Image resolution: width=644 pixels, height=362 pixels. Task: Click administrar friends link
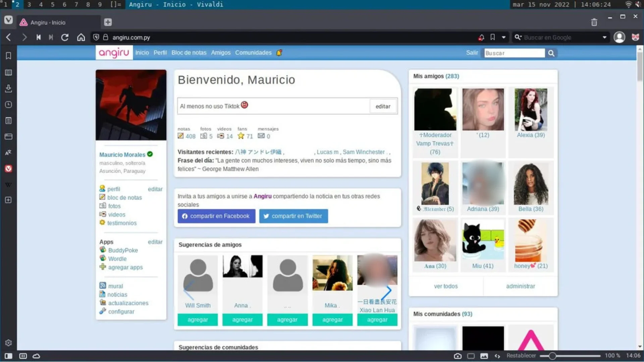click(x=520, y=286)
